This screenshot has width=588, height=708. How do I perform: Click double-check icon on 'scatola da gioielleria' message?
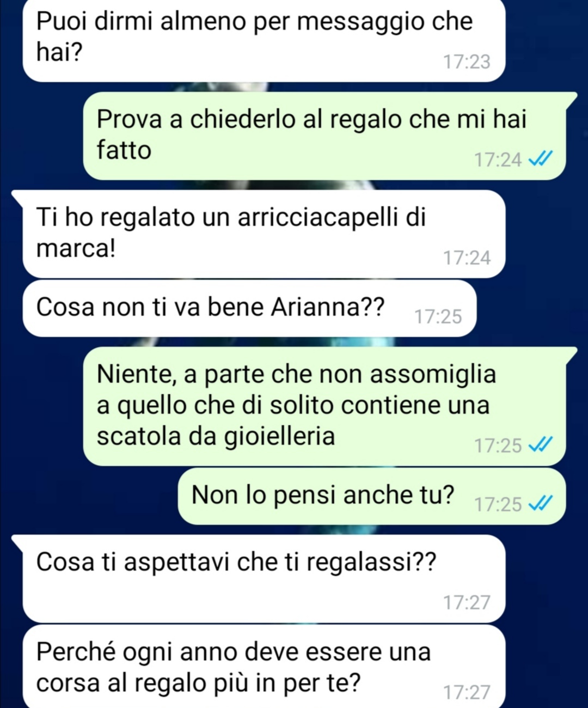coord(541,445)
